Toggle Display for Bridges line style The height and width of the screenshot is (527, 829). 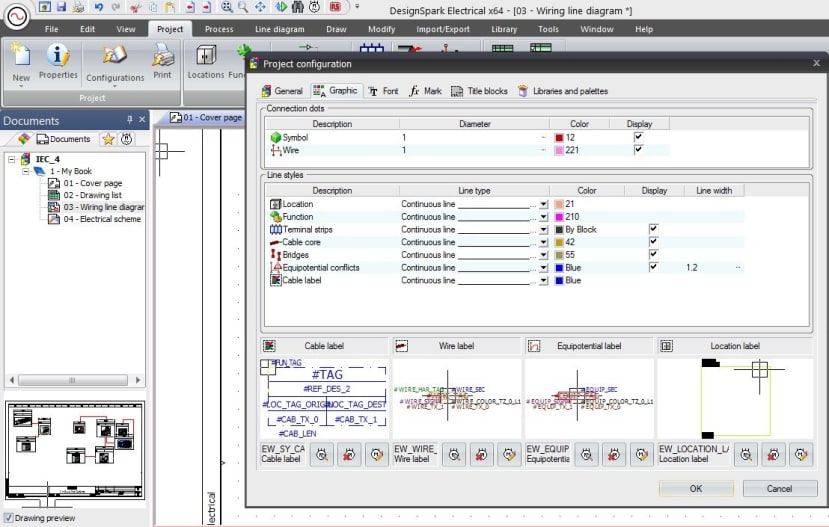coord(653,254)
